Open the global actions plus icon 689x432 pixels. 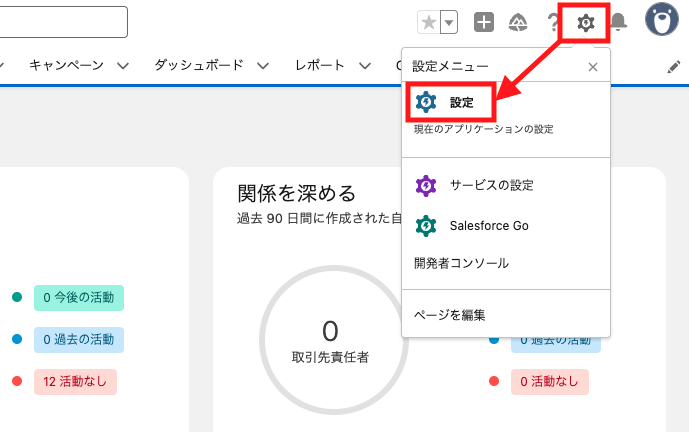coord(484,22)
